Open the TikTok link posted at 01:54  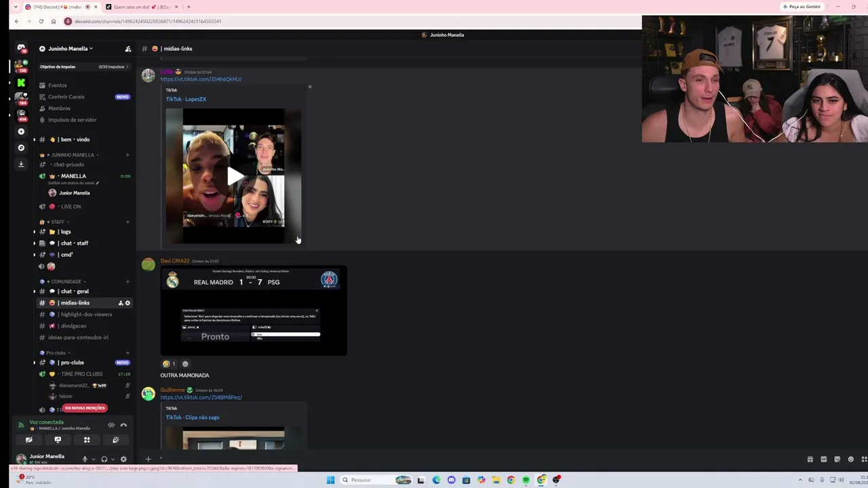coord(201,79)
